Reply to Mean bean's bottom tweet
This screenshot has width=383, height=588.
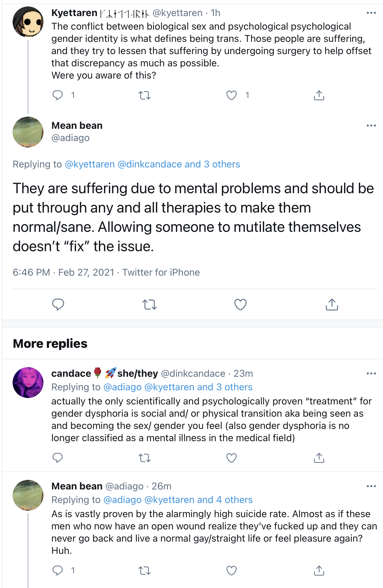tap(58, 571)
